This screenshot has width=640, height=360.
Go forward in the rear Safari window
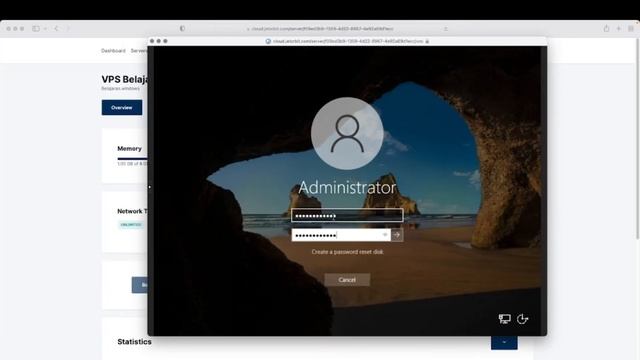point(68,29)
